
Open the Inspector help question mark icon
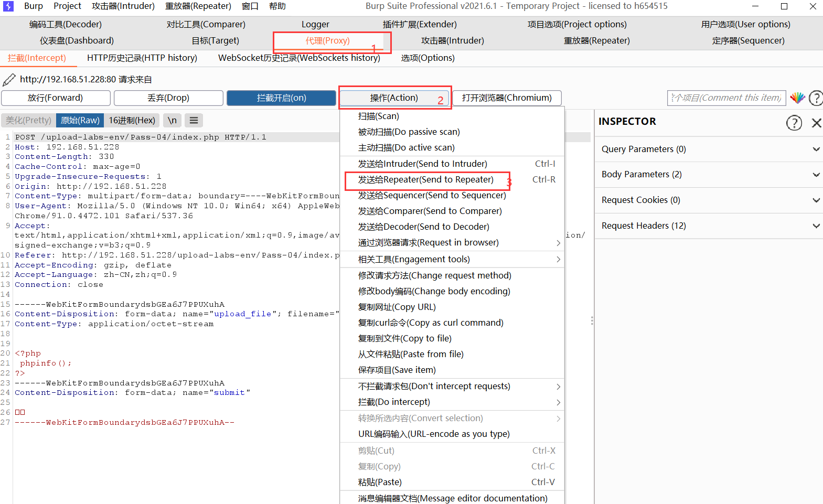coord(794,123)
